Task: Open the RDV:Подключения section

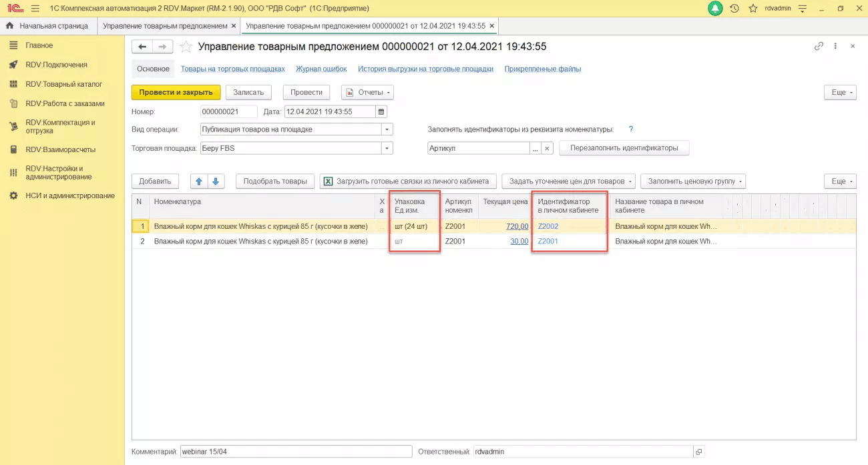Action: tap(56, 65)
